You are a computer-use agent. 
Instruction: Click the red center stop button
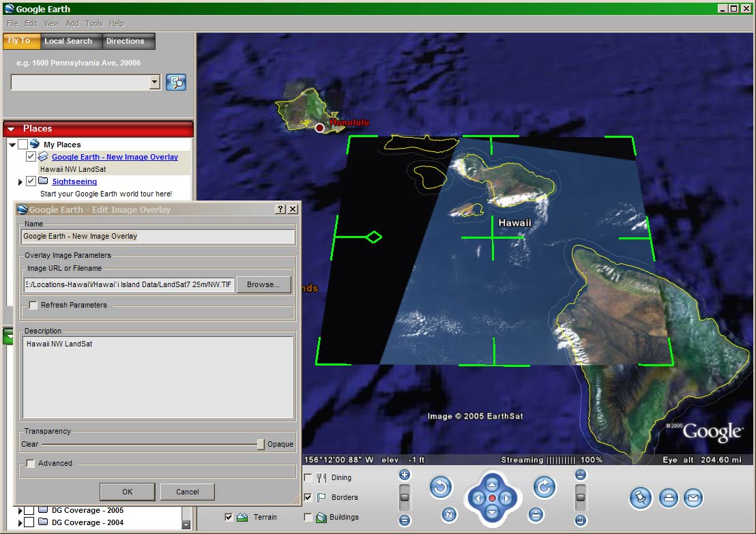492,499
